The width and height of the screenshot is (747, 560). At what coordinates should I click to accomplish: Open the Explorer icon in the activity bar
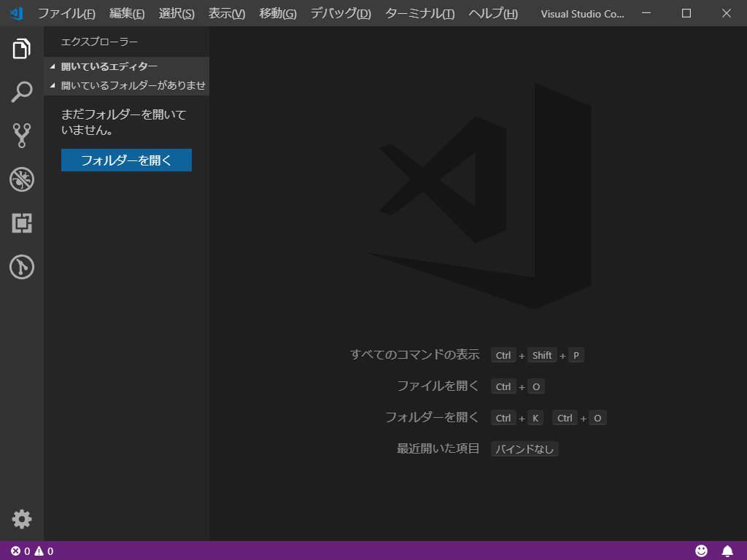point(21,48)
